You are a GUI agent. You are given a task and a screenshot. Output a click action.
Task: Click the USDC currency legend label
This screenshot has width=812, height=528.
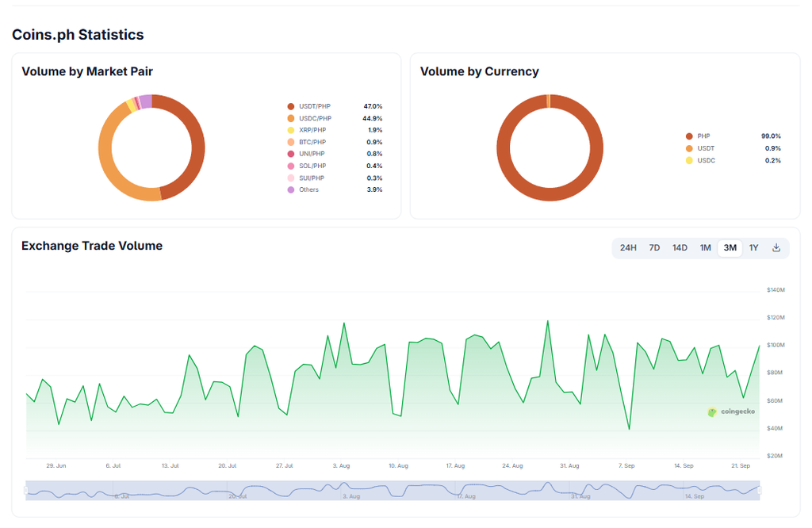[707, 160]
